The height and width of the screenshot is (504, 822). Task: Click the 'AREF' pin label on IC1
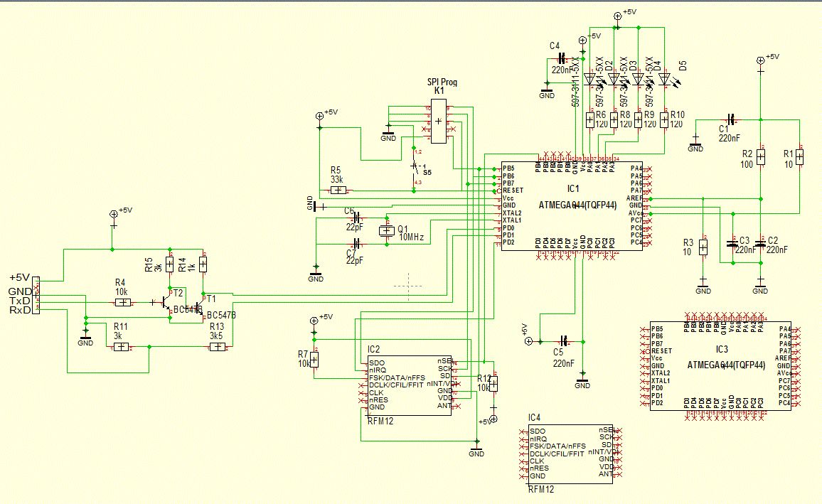tap(634, 198)
